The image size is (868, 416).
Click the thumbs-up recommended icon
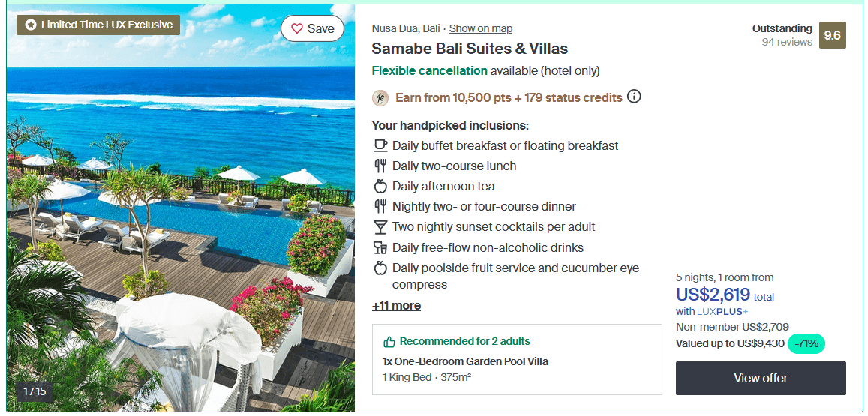pos(389,342)
